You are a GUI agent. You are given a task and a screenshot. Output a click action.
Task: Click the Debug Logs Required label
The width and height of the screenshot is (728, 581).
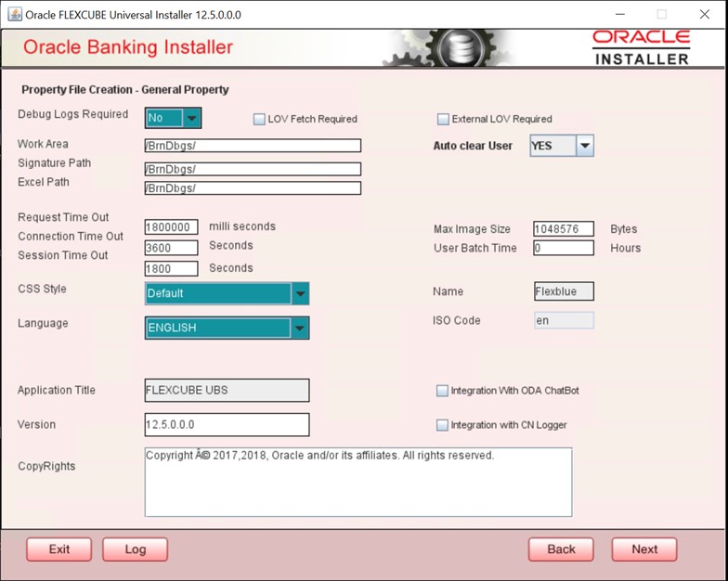[72, 114]
